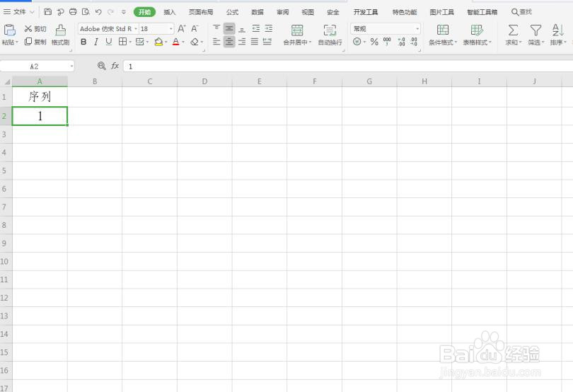Switch to the 数据 (Data) tab
Viewport: 573px width, 392px height.
tap(257, 12)
